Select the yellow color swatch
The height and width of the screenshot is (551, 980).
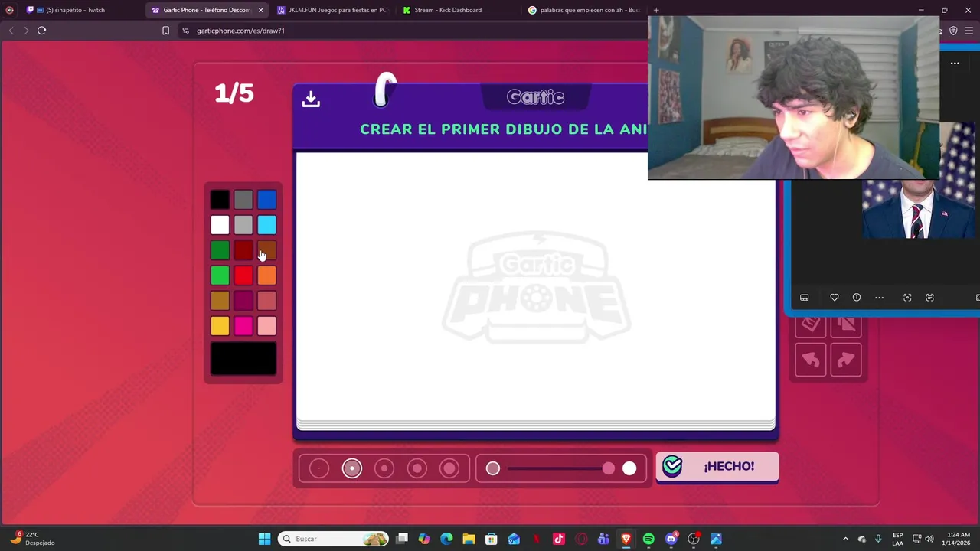coord(220,326)
